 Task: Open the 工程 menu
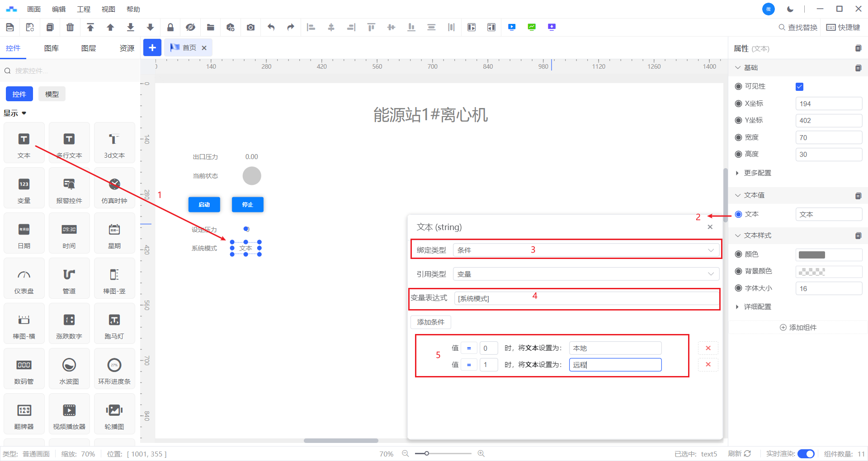point(84,9)
